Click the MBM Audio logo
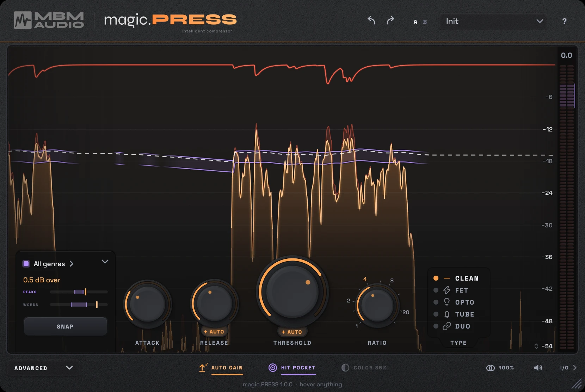This screenshot has height=392, width=585. [49, 20]
